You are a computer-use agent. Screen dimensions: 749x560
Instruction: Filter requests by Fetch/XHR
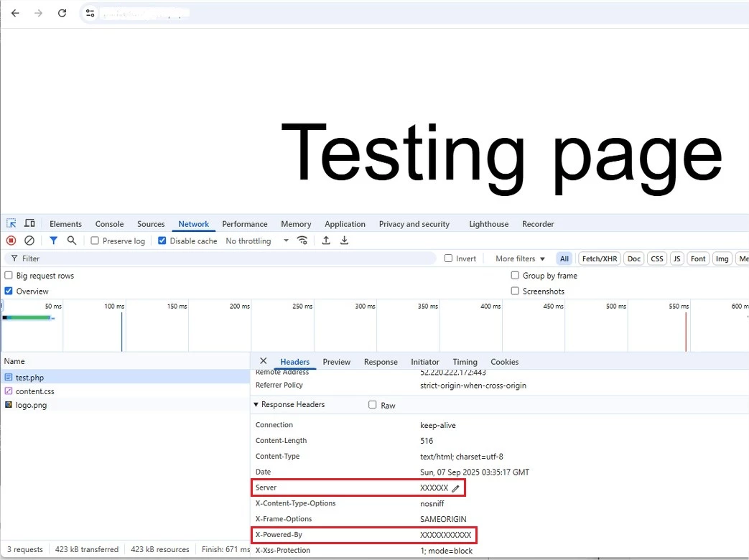point(600,258)
